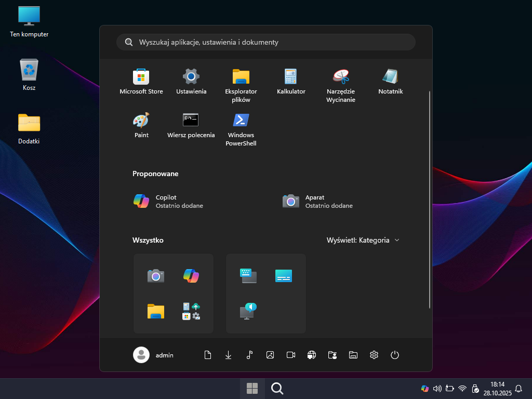Open volume control in system tray
The image size is (532, 399).
437,389
